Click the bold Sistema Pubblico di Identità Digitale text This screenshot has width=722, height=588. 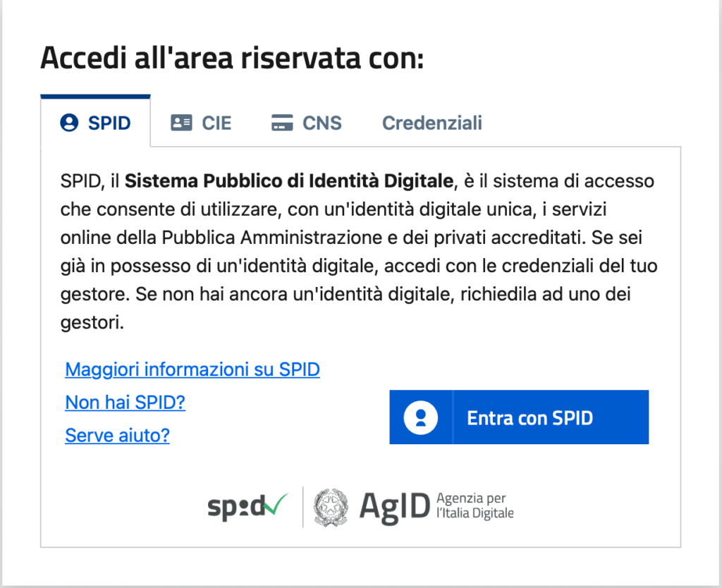(289, 181)
